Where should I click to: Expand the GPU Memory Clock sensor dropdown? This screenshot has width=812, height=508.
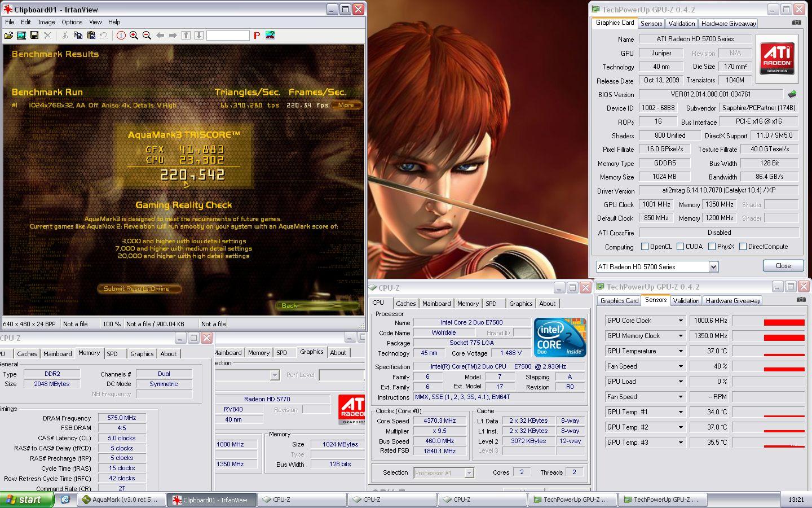(x=681, y=336)
